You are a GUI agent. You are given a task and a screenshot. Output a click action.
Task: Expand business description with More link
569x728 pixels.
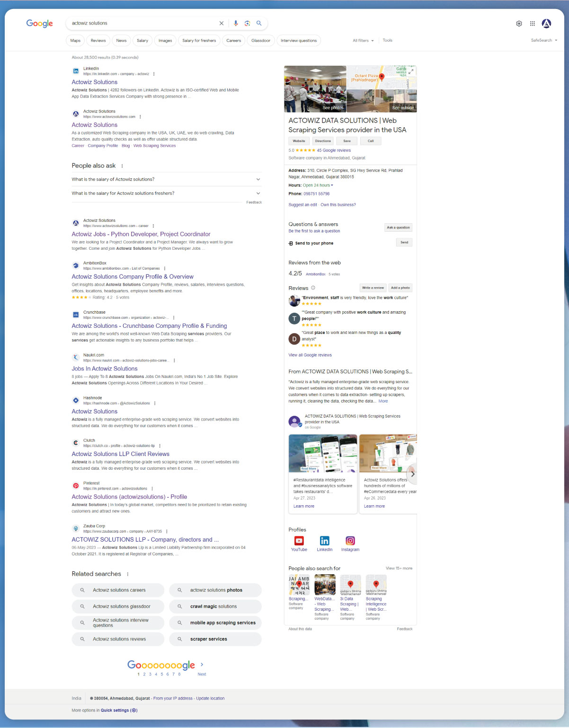[x=383, y=401]
